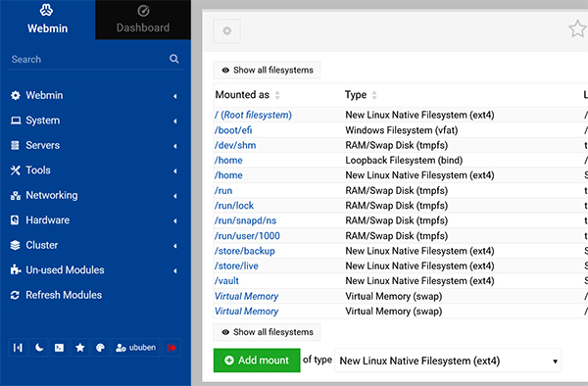Click the search magnifier icon
The height and width of the screenshot is (386, 588).
(x=174, y=59)
